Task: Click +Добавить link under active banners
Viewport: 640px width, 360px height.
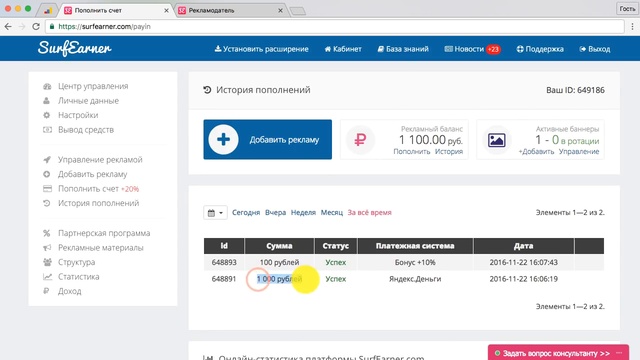Action: (536, 151)
